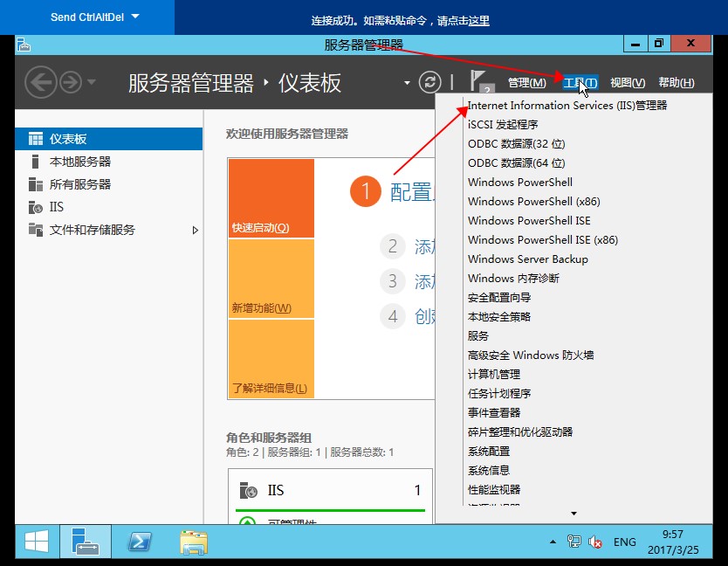728x566 pixels.
Task: Click the 所有服务器 icon in sidebar
Action: point(35,184)
